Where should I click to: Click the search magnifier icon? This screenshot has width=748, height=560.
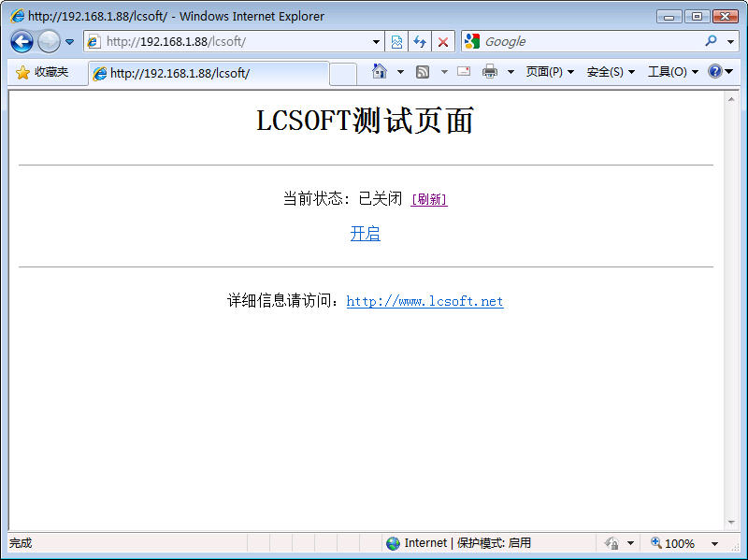(711, 42)
